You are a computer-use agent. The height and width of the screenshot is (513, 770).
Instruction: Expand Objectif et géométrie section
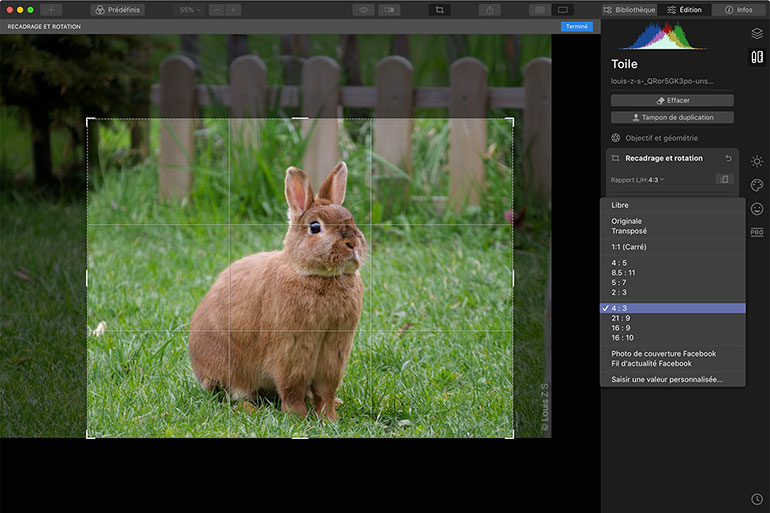click(x=661, y=138)
